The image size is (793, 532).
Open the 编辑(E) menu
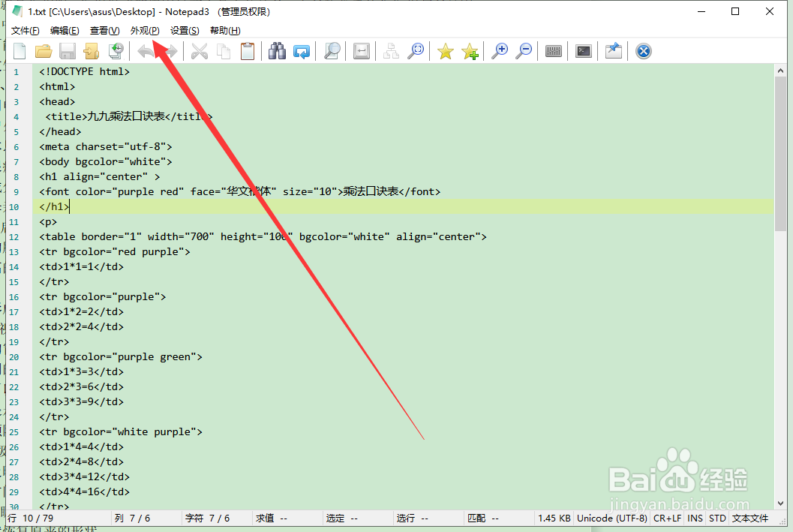(x=65, y=30)
